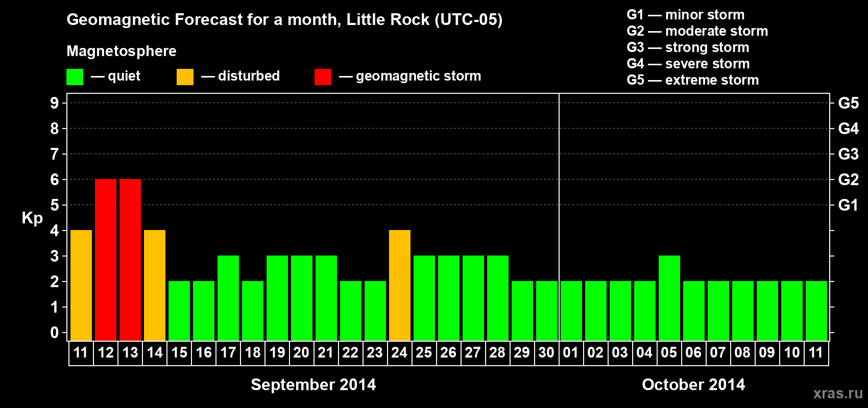Select the orange bar for September 14

(155, 285)
